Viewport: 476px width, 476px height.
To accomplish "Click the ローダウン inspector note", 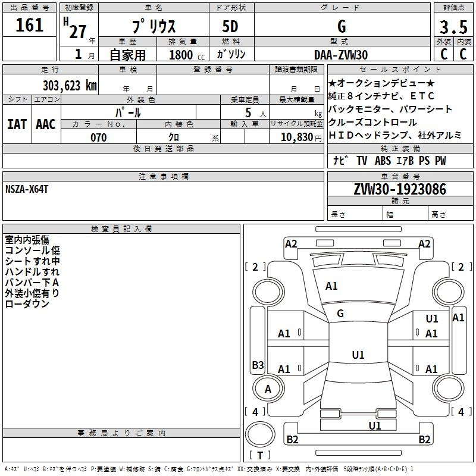I will click(27, 304).
